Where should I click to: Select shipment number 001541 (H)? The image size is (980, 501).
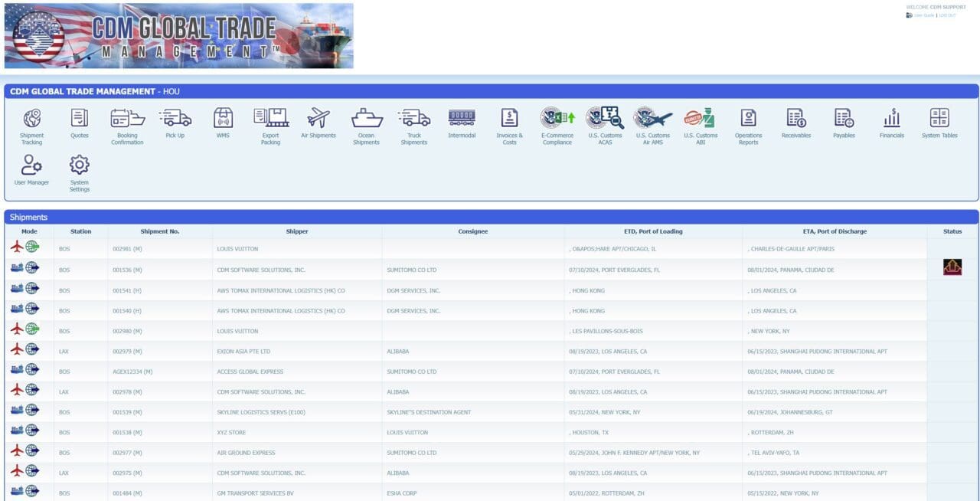click(127, 291)
